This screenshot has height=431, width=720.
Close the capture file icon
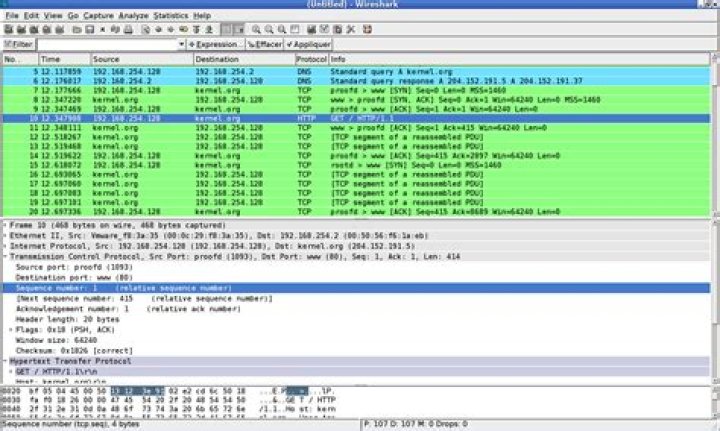point(102,29)
